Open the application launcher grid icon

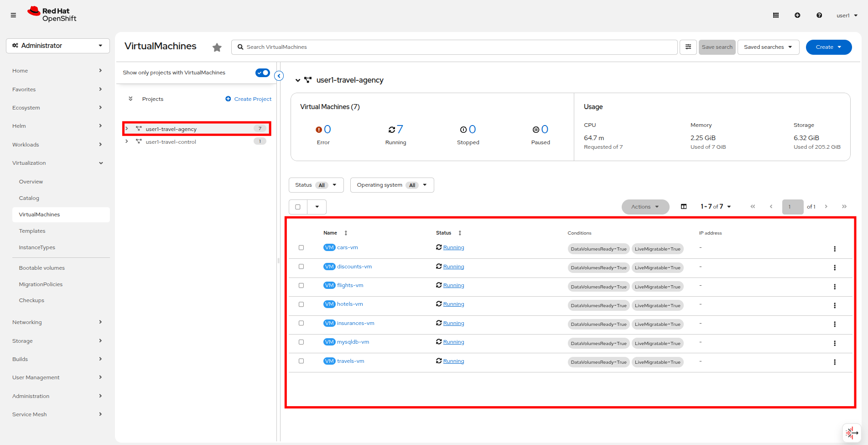tap(775, 15)
